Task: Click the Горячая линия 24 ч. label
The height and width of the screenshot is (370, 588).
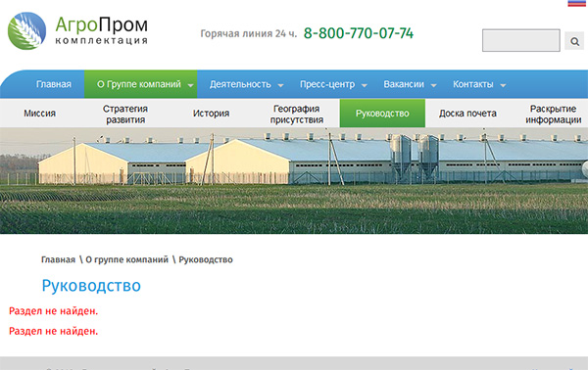Action: point(249,33)
